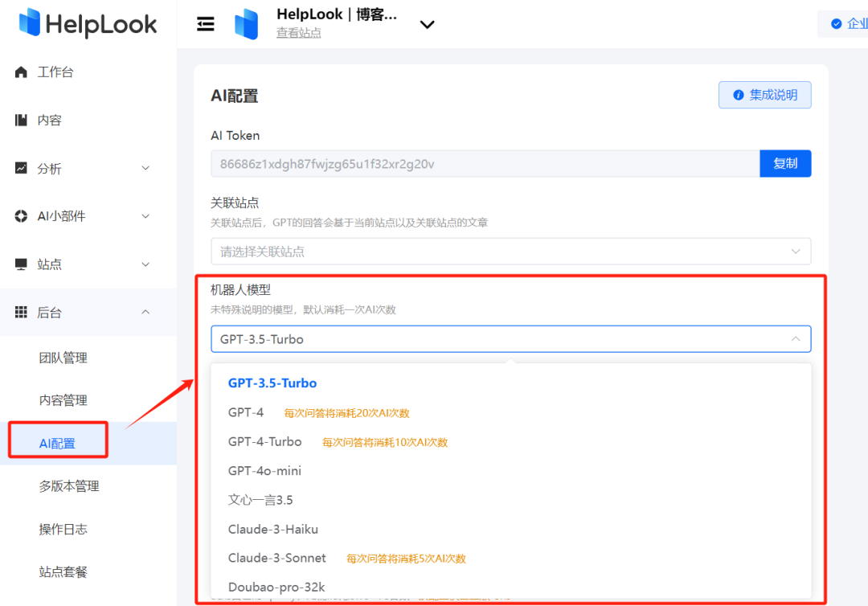Open 多版本管理 submenu item
Image resolution: width=868 pixels, height=606 pixels.
tap(69, 486)
